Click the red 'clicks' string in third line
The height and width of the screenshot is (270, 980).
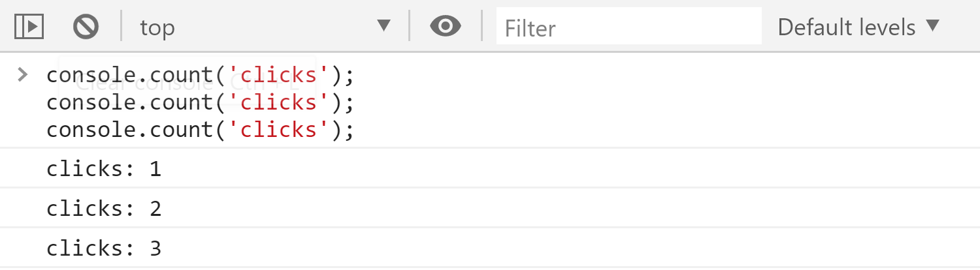278,130
